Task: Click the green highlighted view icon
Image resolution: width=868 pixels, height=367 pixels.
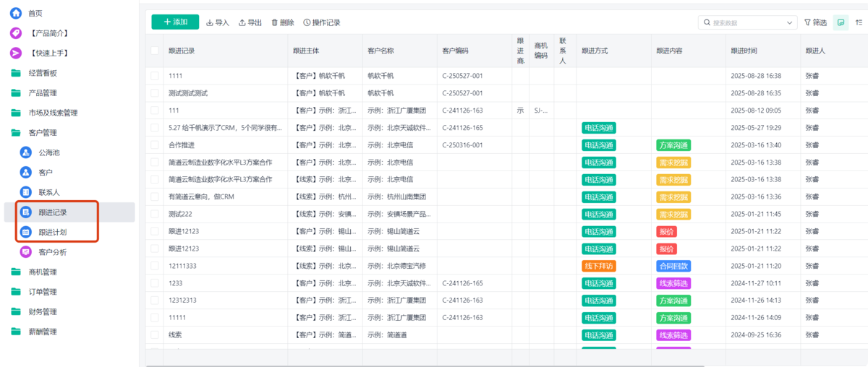Action: [841, 22]
